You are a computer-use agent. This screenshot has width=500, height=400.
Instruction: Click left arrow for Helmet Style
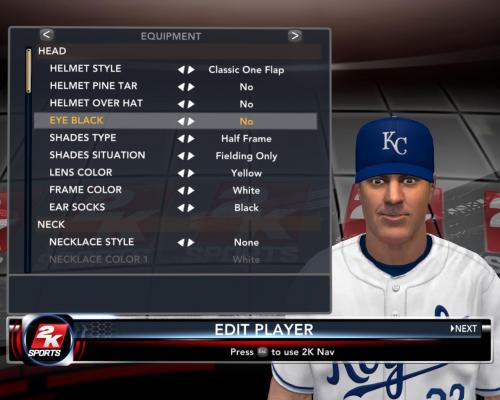point(181,70)
